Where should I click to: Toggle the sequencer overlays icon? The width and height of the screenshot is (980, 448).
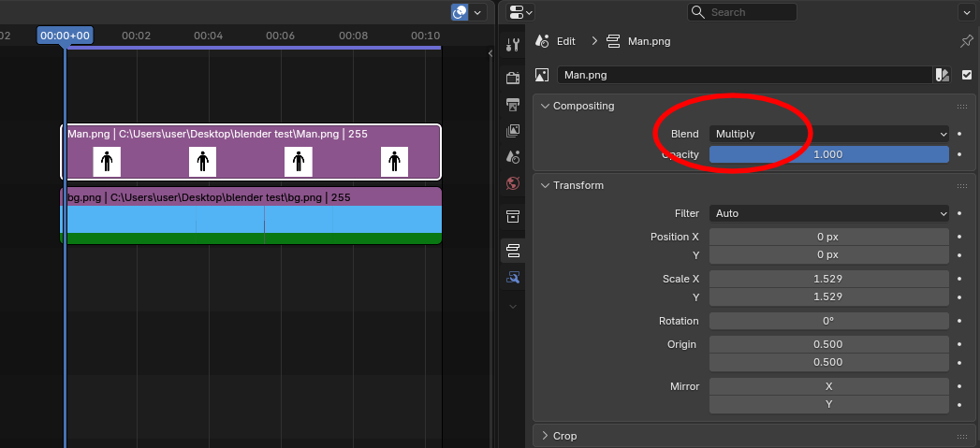pos(460,12)
